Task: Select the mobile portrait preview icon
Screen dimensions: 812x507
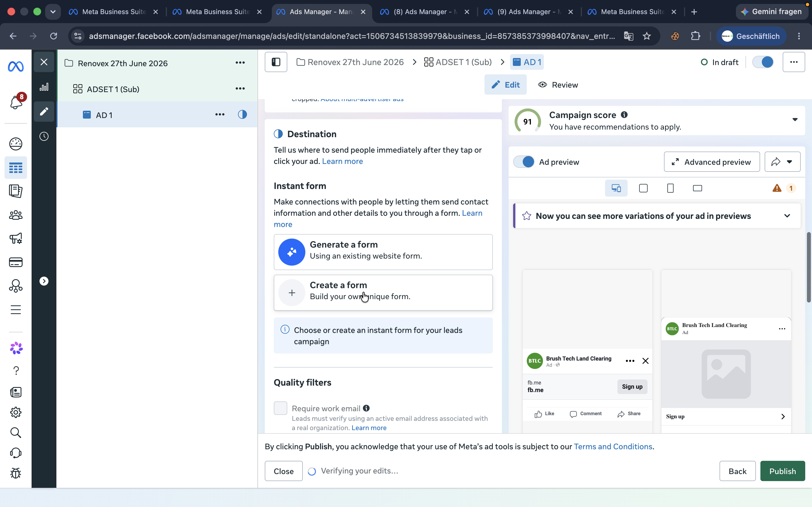Action: (x=670, y=188)
